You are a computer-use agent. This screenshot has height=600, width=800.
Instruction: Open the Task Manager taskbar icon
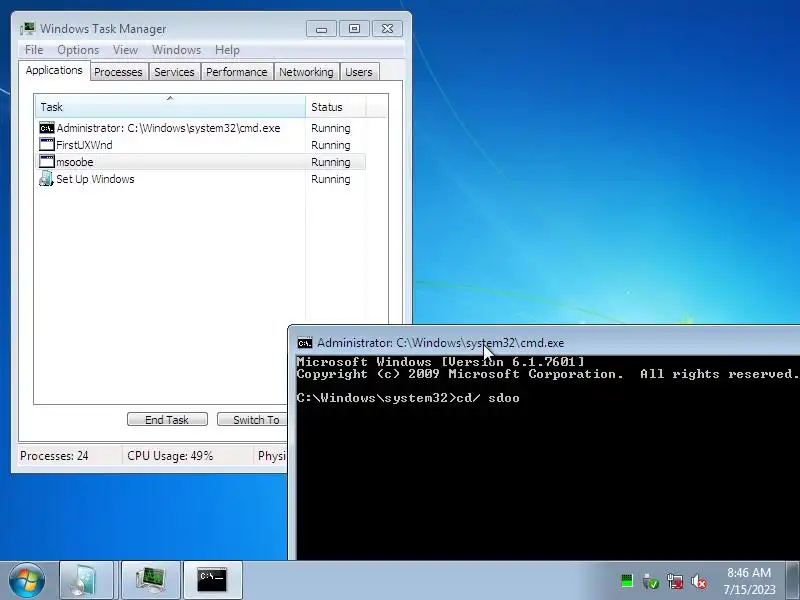(x=151, y=580)
